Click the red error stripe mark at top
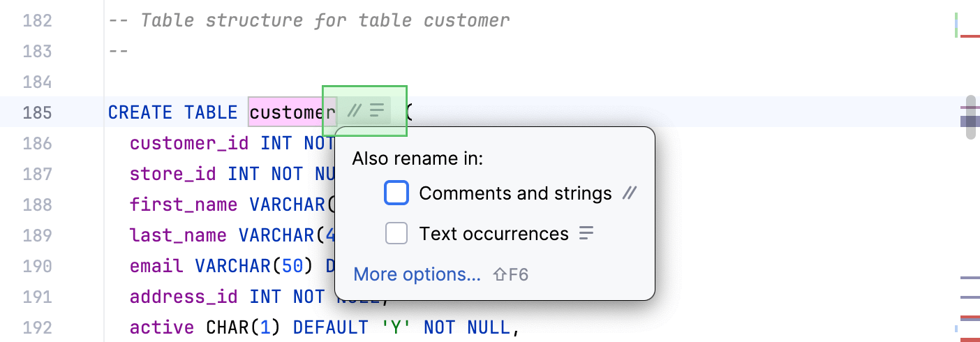Image resolution: width=980 pixels, height=342 pixels. tap(970, 36)
